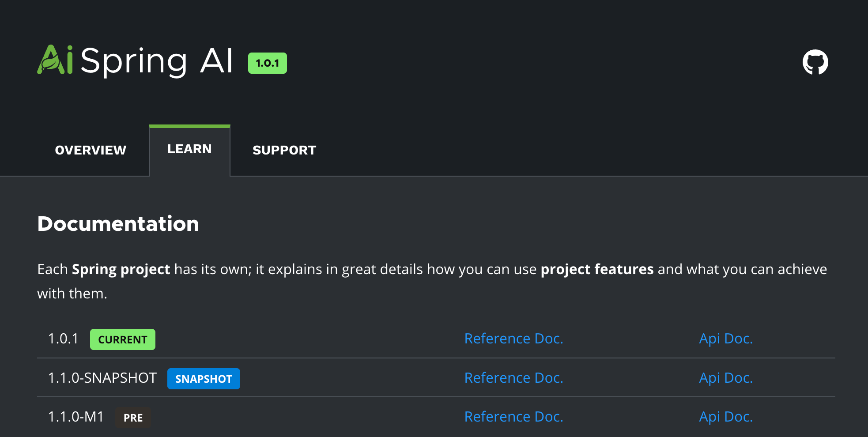Click the 1.0.1 version badge in header
The image size is (868, 437).
click(268, 63)
